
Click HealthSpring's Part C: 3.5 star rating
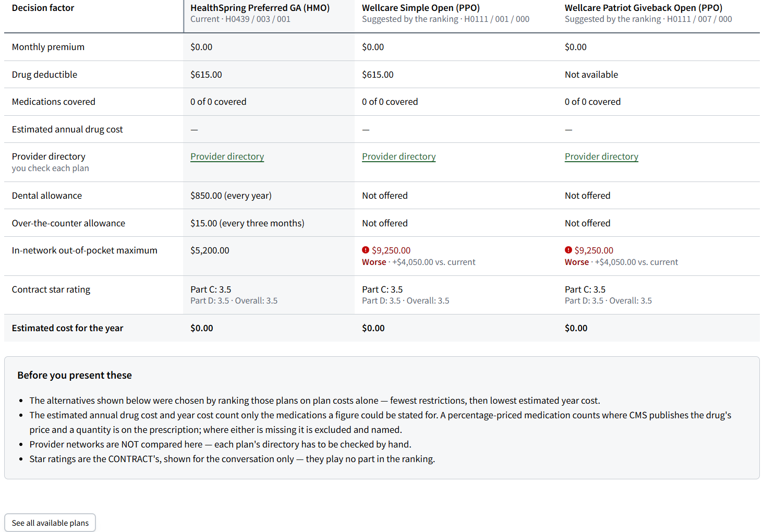[x=211, y=289]
